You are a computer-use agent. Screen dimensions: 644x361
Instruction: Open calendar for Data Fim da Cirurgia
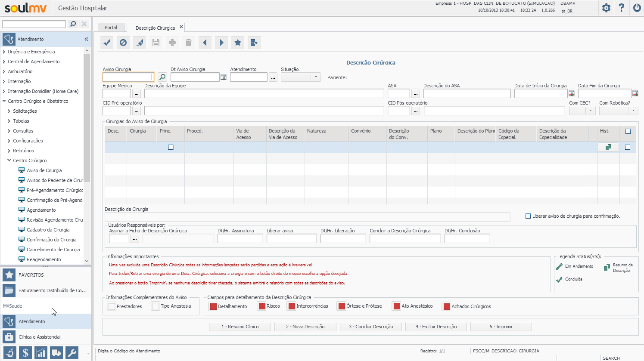click(635, 93)
